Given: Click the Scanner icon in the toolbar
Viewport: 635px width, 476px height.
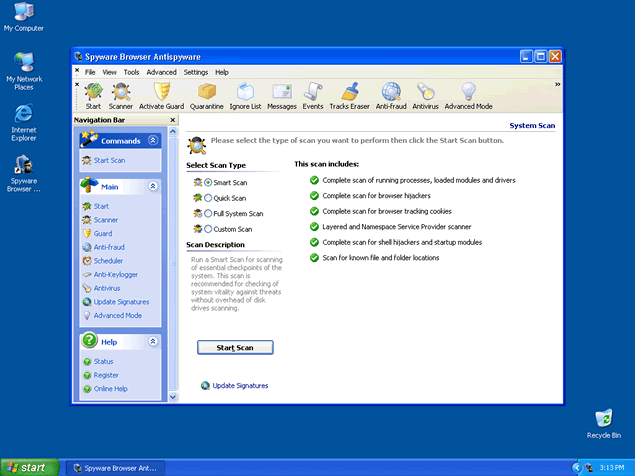Looking at the screenshot, I should (x=120, y=92).
